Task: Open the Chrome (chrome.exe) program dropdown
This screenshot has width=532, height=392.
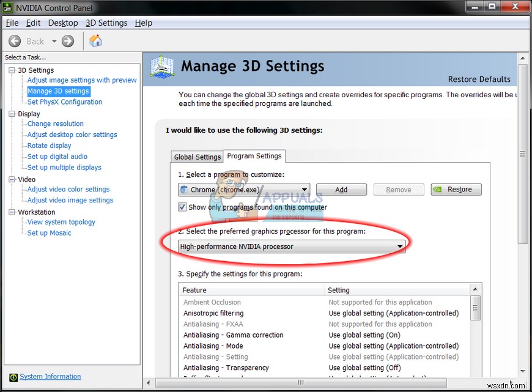Action: coord(244,190)
